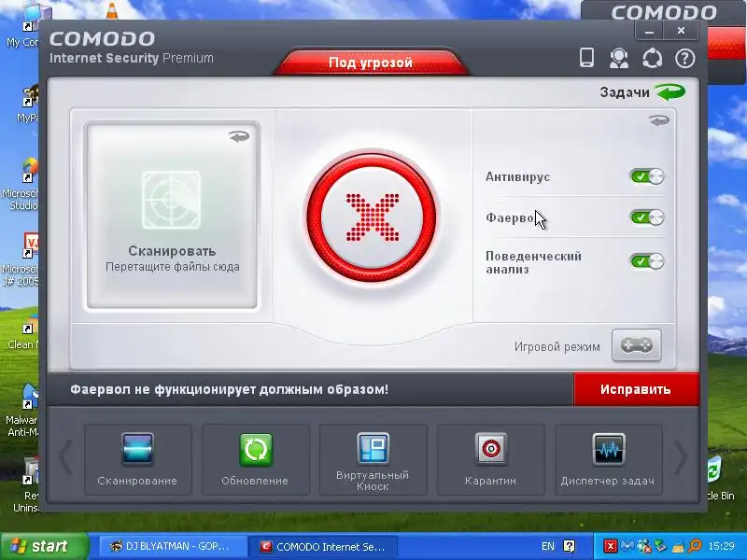Toggle the Антивирус switch
The width and height of the screenshot is (747, 560).
coord(646,176)
